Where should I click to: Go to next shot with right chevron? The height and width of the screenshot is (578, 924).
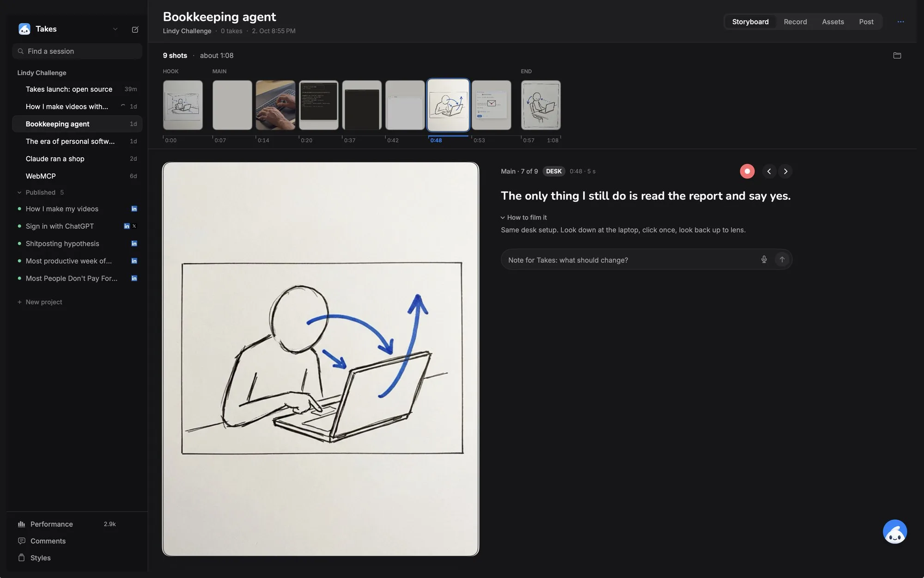point(785,171)
